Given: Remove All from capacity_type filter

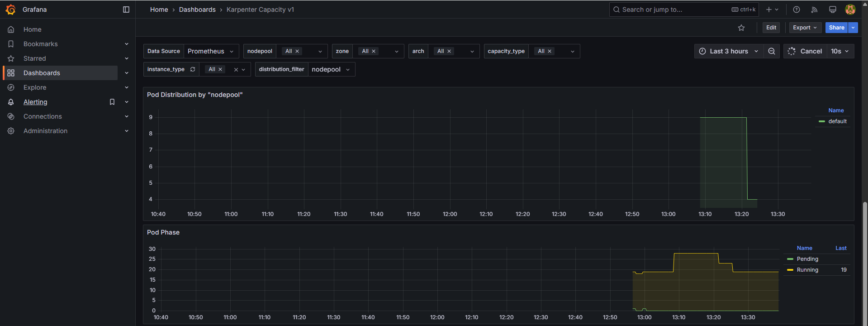Looking at the screenshot, I should (x=550, y=51).
